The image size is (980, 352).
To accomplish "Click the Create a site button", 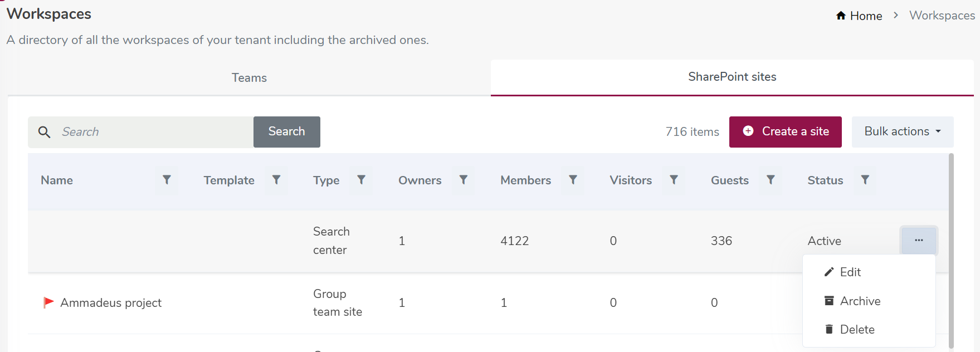I will (x=786, y=132).
